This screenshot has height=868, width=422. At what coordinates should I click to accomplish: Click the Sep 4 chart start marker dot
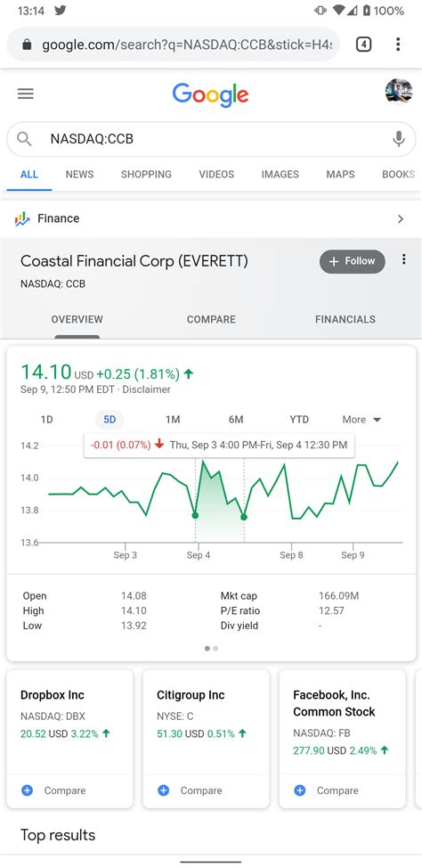coord(195,515)
